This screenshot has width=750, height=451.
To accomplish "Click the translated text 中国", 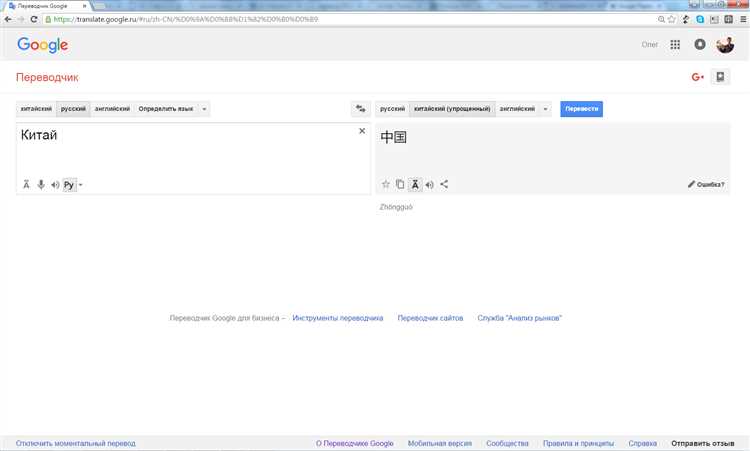I will coord(394,137).
